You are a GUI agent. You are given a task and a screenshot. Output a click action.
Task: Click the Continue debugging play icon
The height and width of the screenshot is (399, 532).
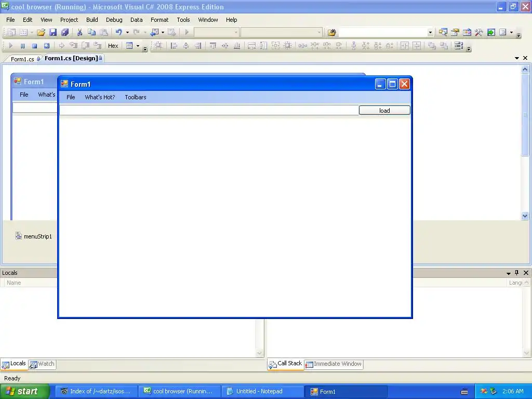tap(10, 46)
